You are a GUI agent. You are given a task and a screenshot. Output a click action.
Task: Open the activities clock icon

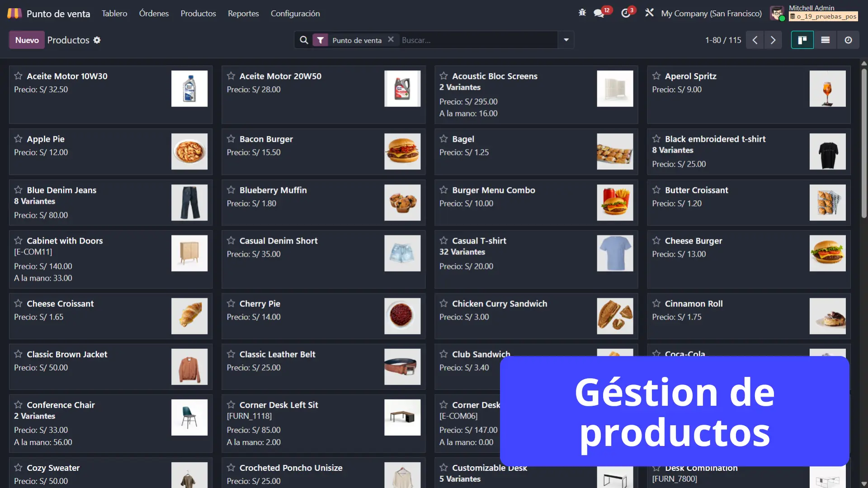pos(626,13)
